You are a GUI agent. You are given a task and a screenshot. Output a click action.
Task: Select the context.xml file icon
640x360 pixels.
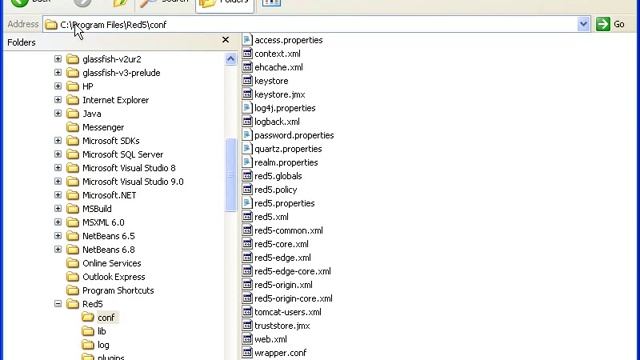pyautogui.click(x=247, y=53)
